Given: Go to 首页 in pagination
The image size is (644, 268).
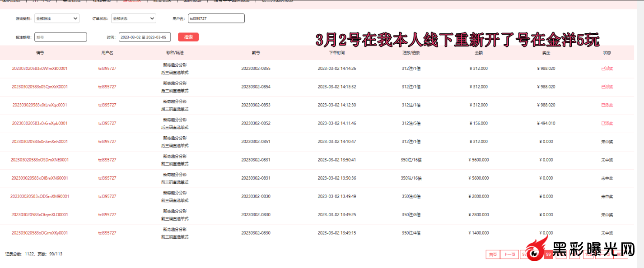Looking at the screenshot, I should (492, 254).
